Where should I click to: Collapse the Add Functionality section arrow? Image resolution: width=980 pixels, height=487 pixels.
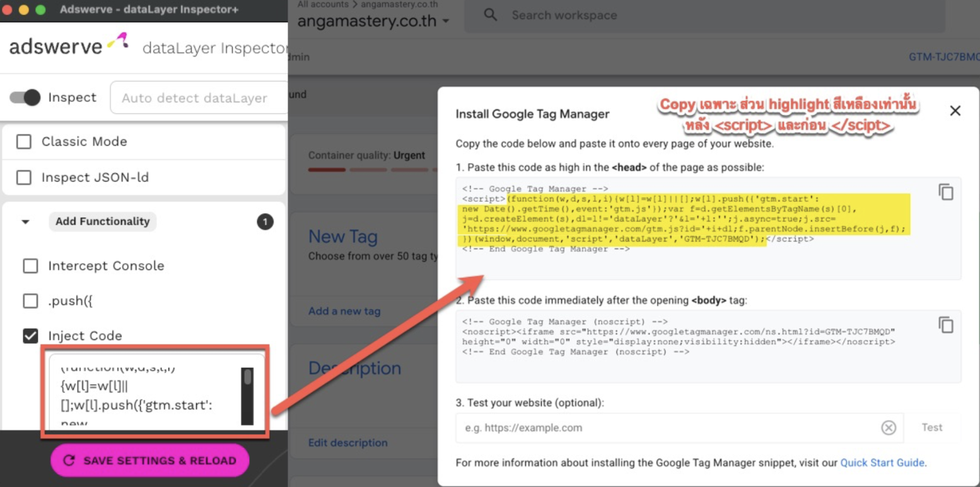coord(26,221)
